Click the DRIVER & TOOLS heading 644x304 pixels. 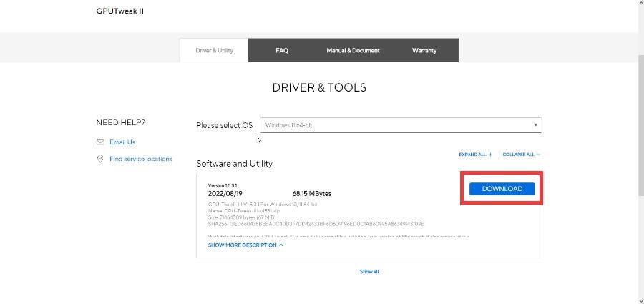319,87
